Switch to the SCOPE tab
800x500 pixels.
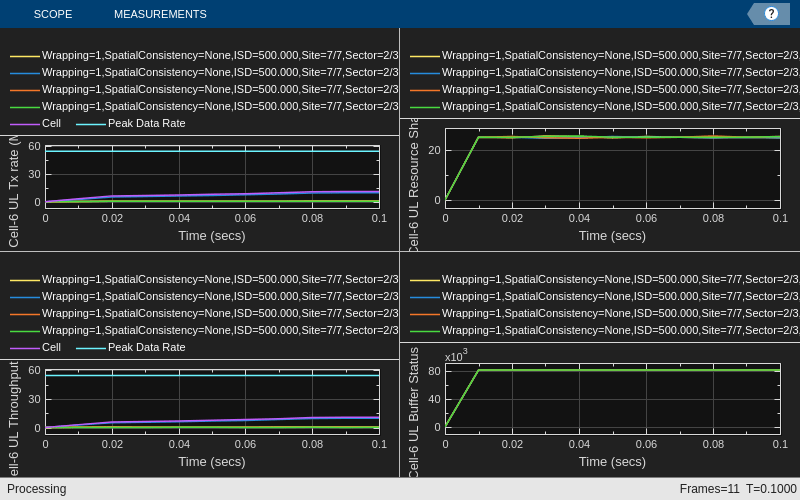(x=53, y=14)
